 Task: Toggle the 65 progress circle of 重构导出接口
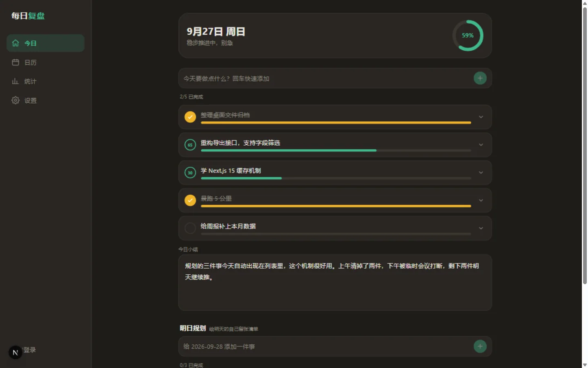[x=190, y=145]
